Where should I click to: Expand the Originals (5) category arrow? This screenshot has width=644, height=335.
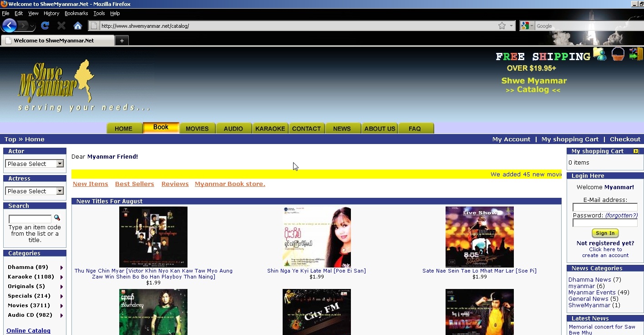61,287
